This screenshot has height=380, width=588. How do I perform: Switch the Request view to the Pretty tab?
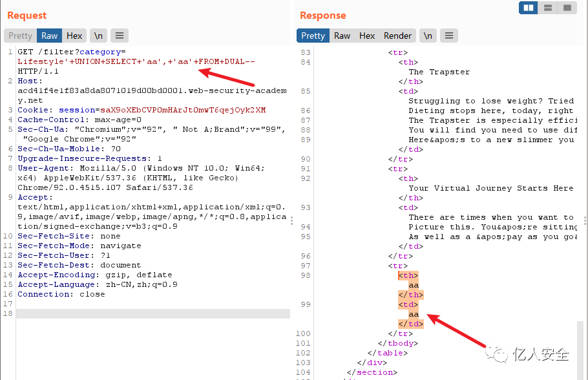coord(20,36)
